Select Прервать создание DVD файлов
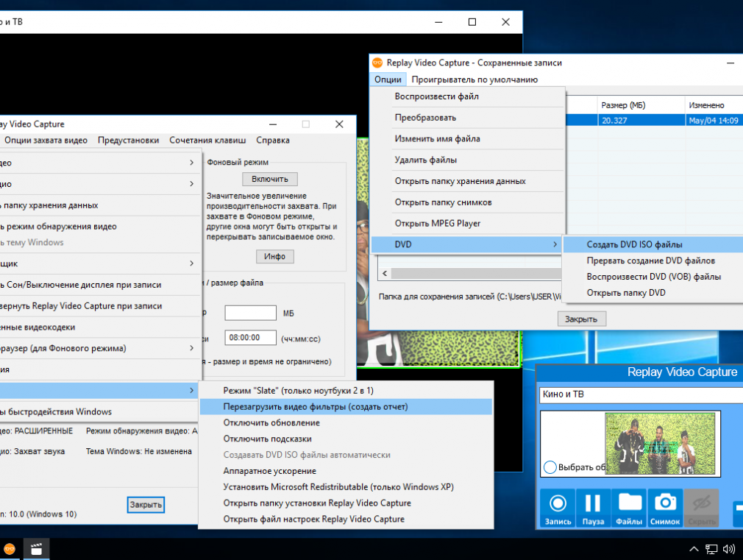Screen dimensions: 743x560 click(x=653, y=260)
